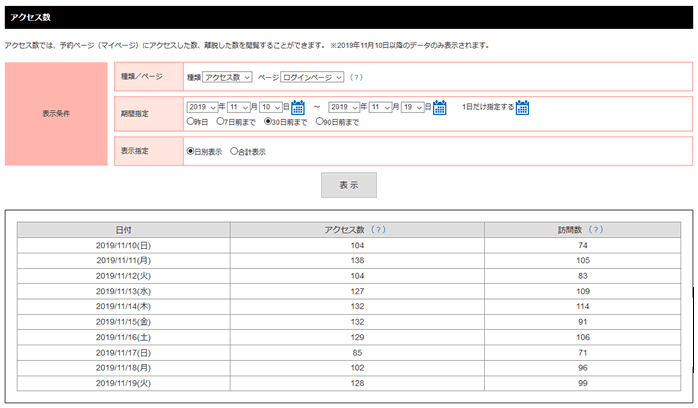
Task: Expand the end day 19 dropdown
Action: point(413,107)
